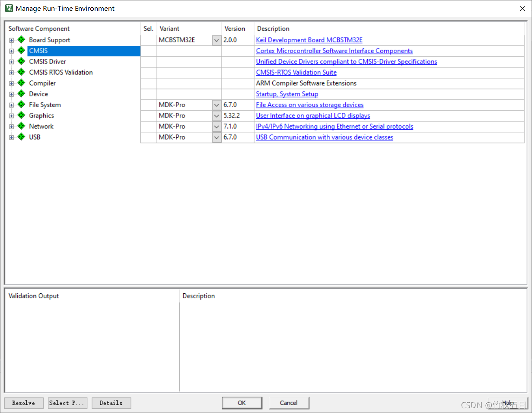532x413 pixels.
Task: Click the Resolve button
Action: 24,403
